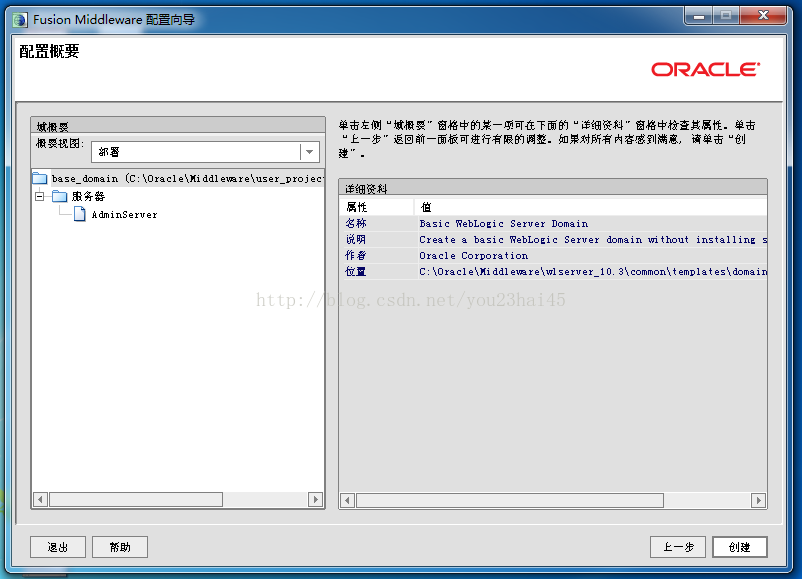
Task: Select the 说明 property row
Action: click(x=553, y=239)
